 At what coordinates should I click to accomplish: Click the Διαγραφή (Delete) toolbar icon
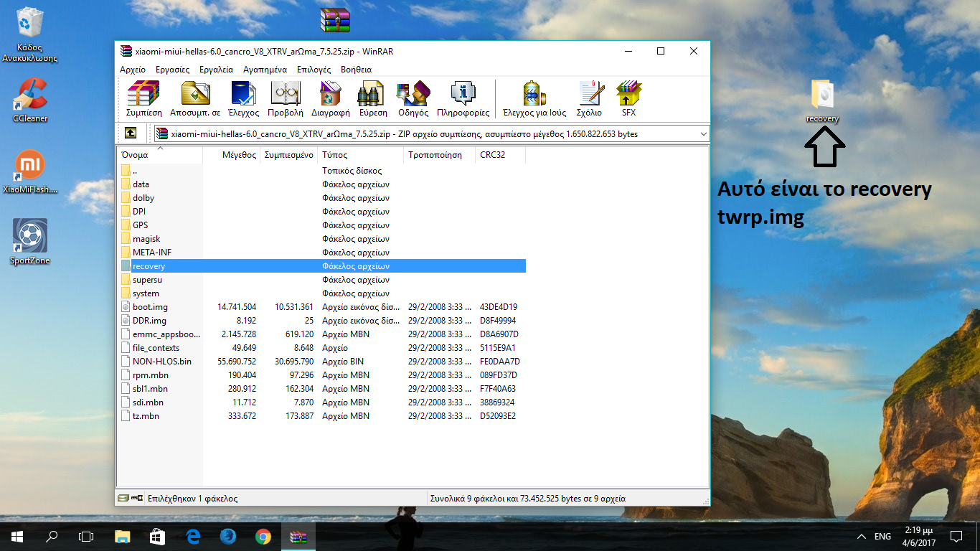coord(330,98)
